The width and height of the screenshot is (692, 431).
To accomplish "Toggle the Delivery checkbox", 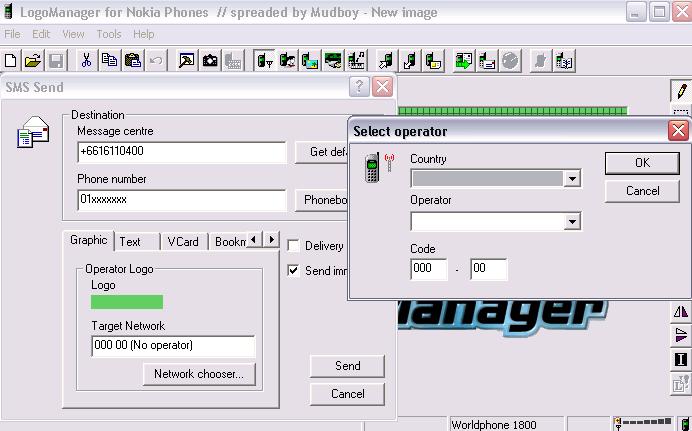I will point(293,246).
